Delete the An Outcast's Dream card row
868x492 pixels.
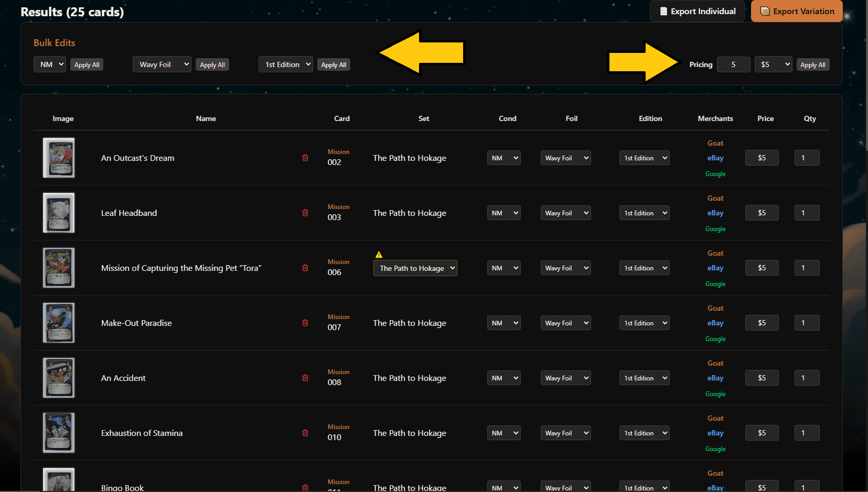305,158
